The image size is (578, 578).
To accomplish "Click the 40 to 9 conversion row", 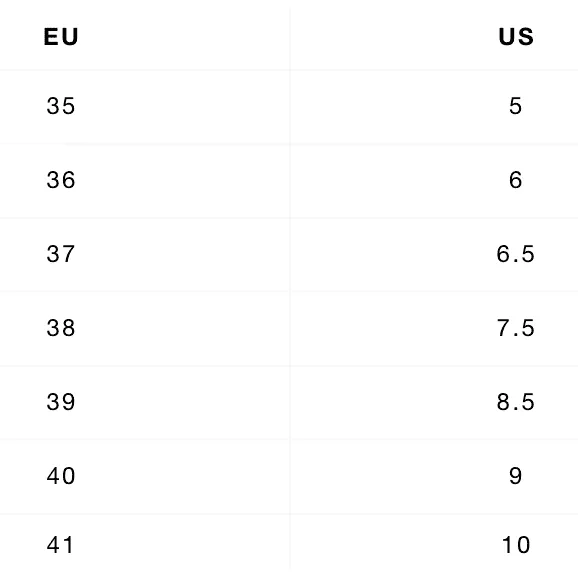I will (x=289, y=476).
